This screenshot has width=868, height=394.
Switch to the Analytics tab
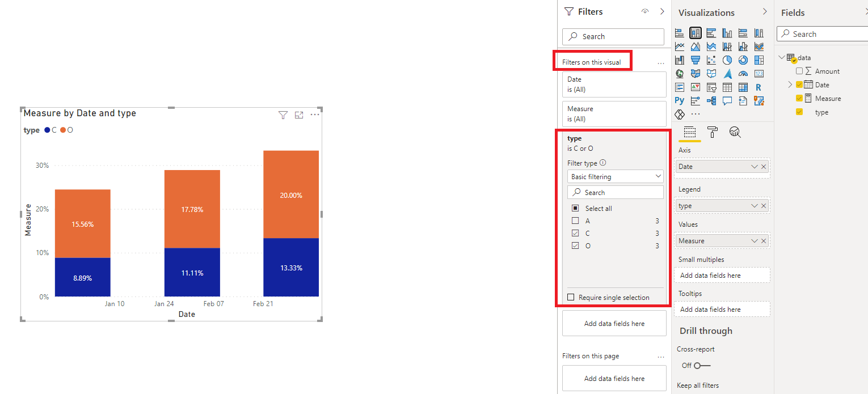click(x=735, y=133)
